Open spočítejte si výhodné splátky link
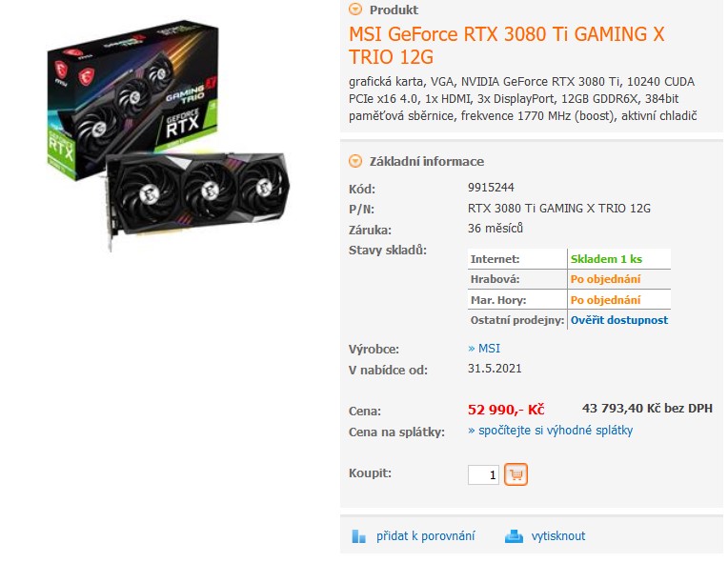This screenshot has width=728, height=563. (550, 431)
